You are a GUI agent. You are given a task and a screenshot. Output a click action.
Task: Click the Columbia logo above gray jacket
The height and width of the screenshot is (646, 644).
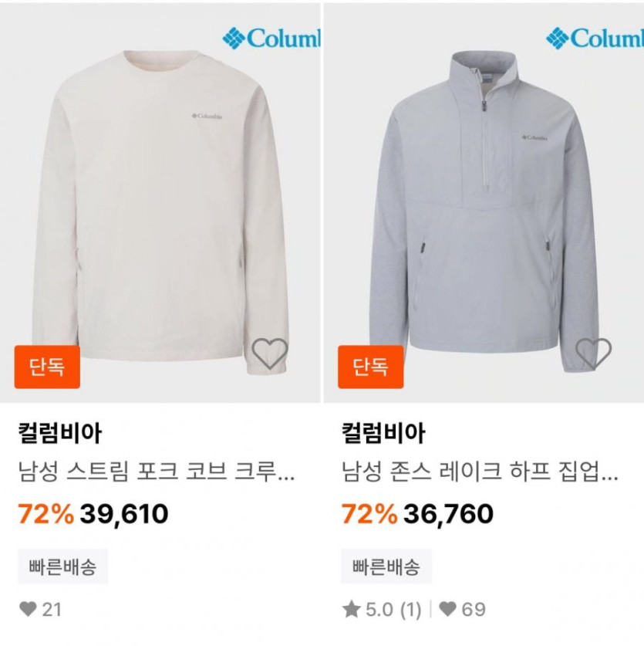click(595, 39)
